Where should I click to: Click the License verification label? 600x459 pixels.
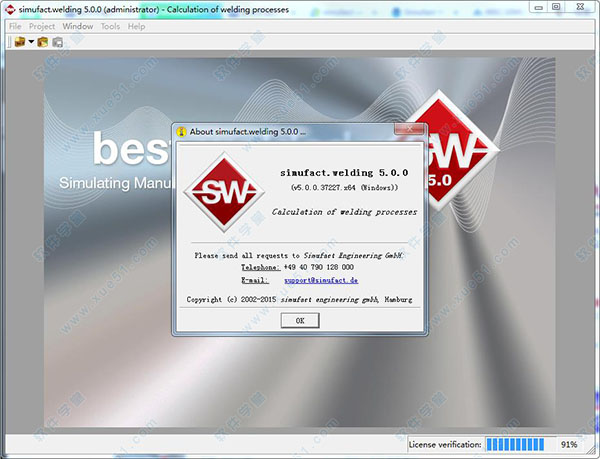[445, 444]
